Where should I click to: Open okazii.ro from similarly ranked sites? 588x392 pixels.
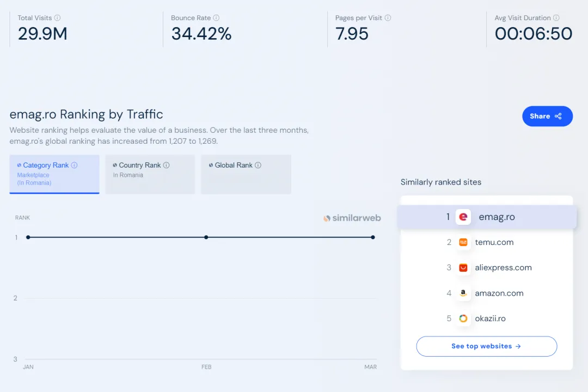click(490, 318)
